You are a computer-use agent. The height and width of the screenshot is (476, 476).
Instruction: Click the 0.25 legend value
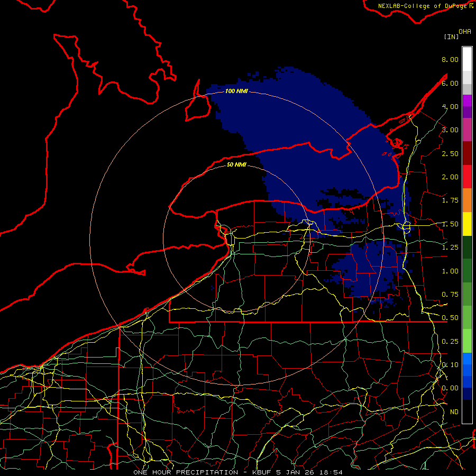tap(450, 342)
